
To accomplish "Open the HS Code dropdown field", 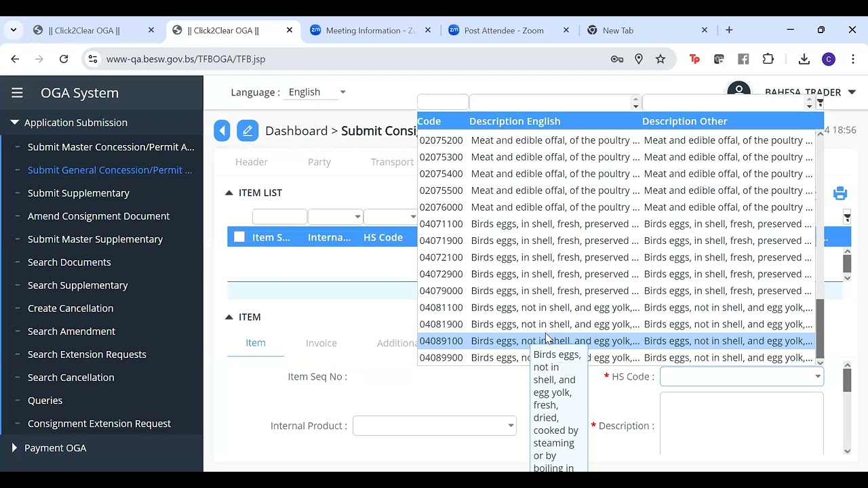I will (x=741, y=377).
